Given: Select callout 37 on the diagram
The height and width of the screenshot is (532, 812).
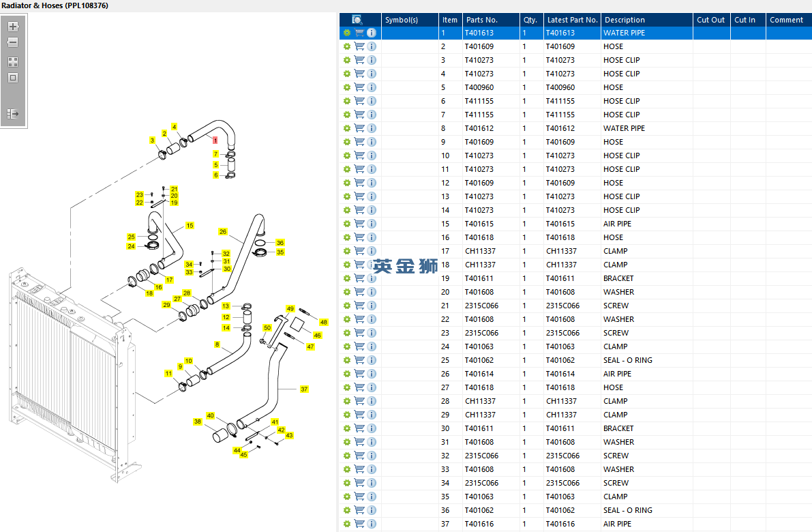Looking at the screenshot, I should point(304,389).
